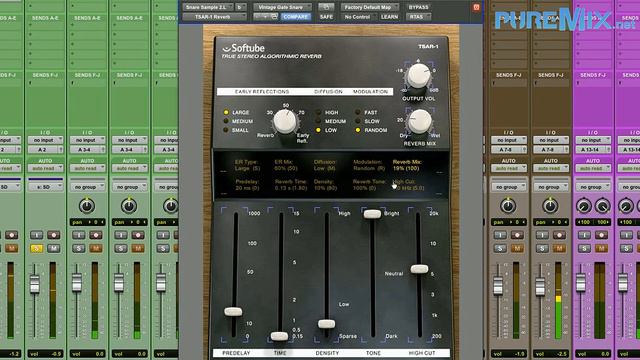Record-arm the channel showing vol -2.5

coord(559,235)
